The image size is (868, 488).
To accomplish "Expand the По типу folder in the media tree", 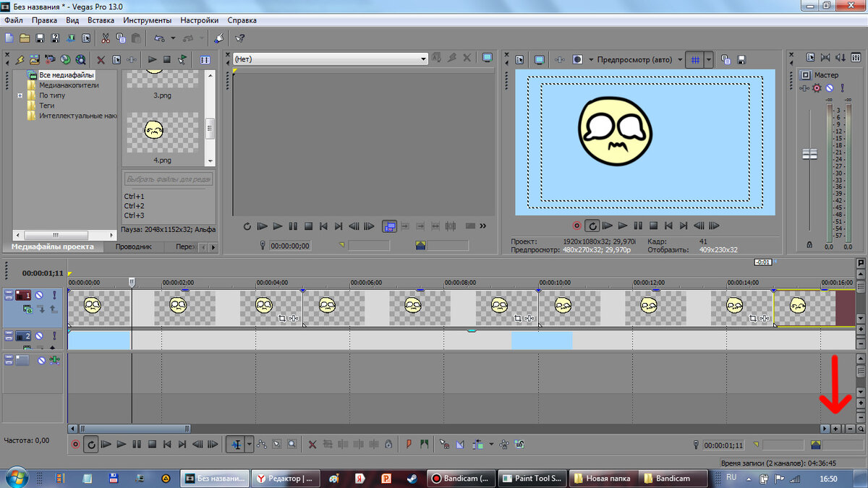I will pos(20,95).
